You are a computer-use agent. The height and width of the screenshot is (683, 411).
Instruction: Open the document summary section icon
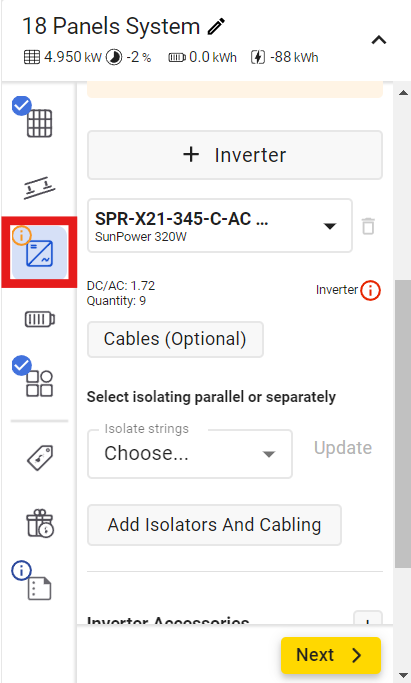coord(39,588)
